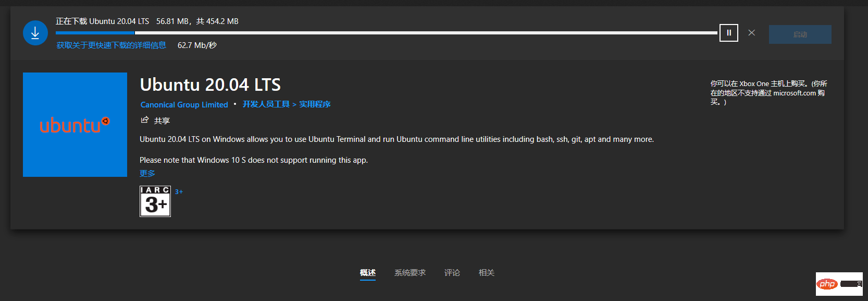Click the share icon beside 共享
The width and height of the screenshot is (868, 301).
click(x=145, y=121)
